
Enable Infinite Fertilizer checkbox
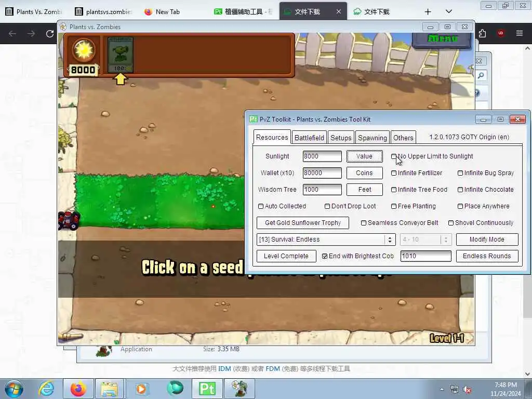click(x=394, y=173)
